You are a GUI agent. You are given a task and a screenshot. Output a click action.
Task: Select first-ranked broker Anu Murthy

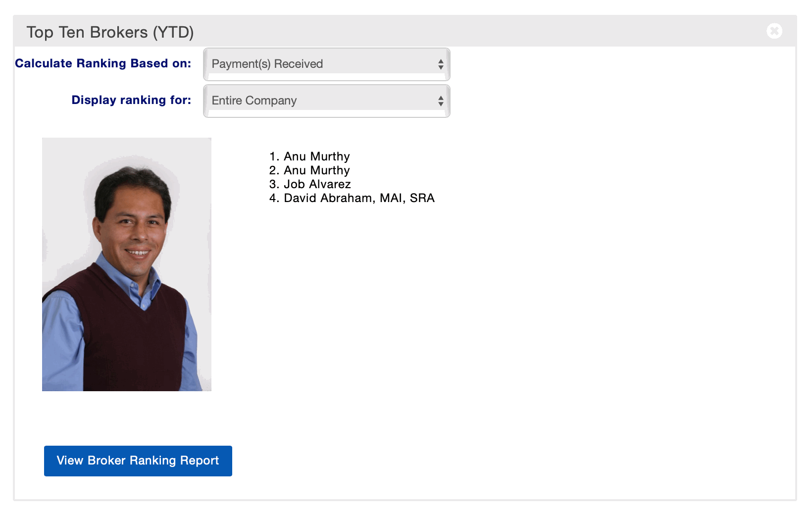pyautogui.click(x=316, y=156)
